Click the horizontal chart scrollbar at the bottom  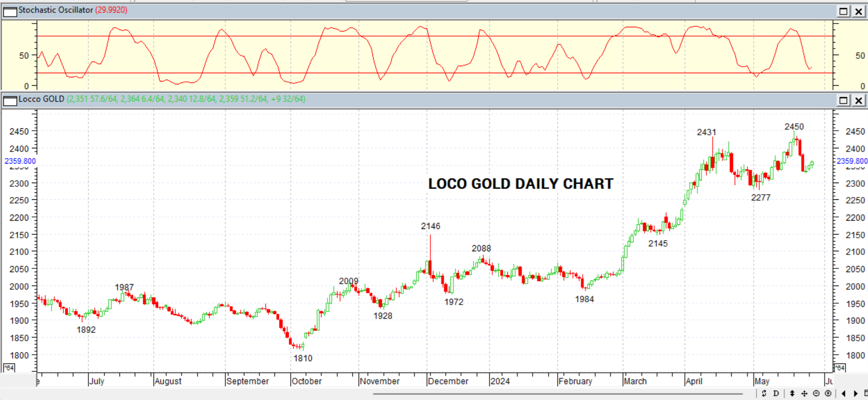558,394
